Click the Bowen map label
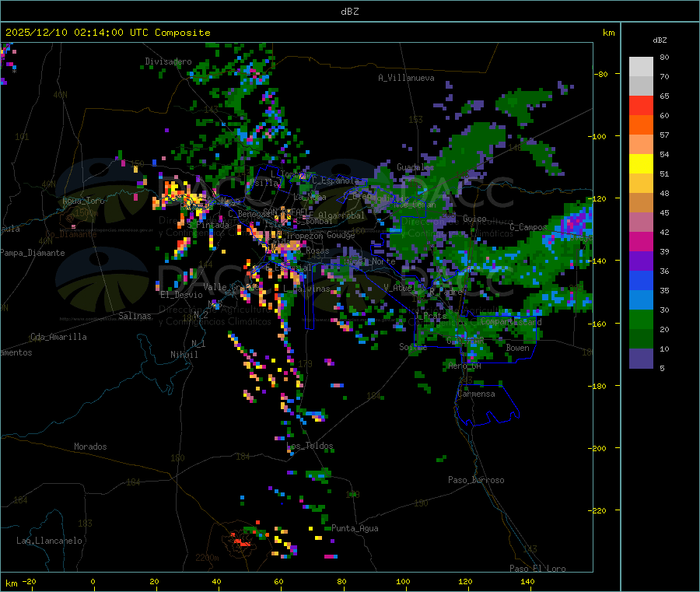Screen dimensions: 700x592 click(x=517, y=347)
